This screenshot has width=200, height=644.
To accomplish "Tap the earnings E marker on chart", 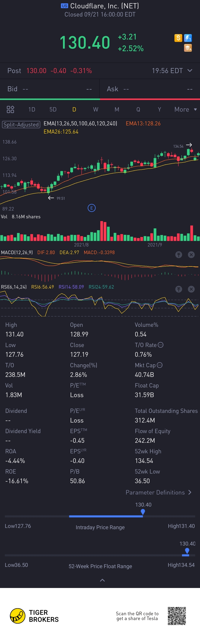I will tap(92, 208).
